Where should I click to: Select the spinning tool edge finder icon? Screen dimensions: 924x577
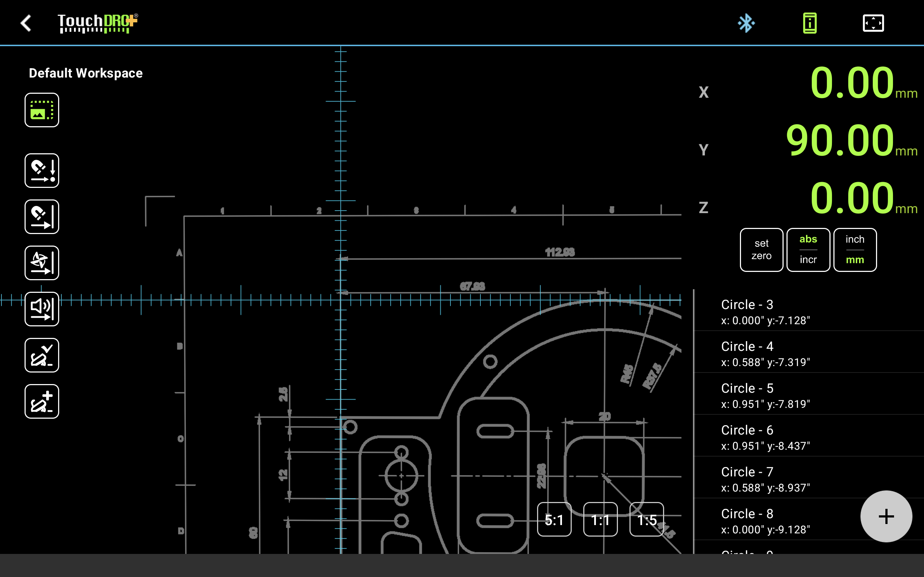(x=42, y=263)
